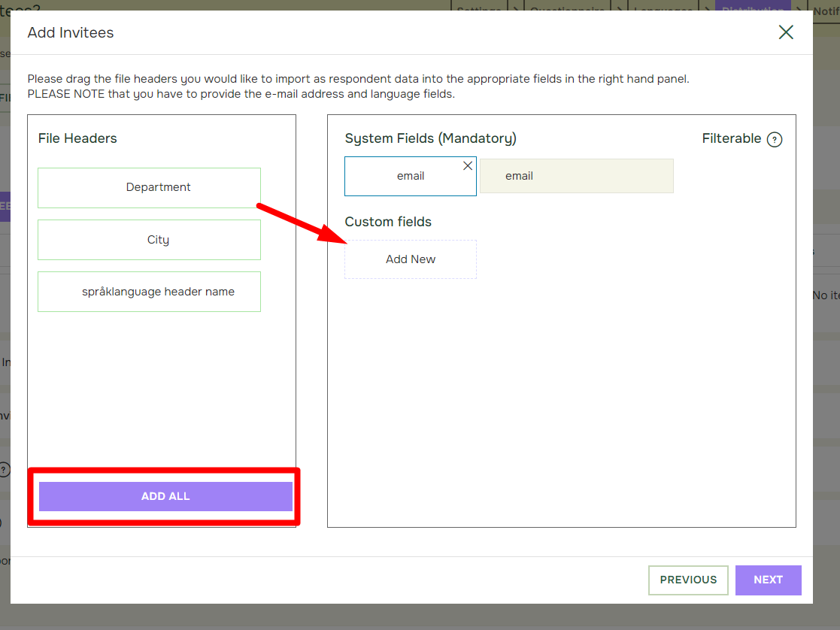Proceed with the NEXT button
Viewport: 840px width, 630px height.
tap(768, 580)
